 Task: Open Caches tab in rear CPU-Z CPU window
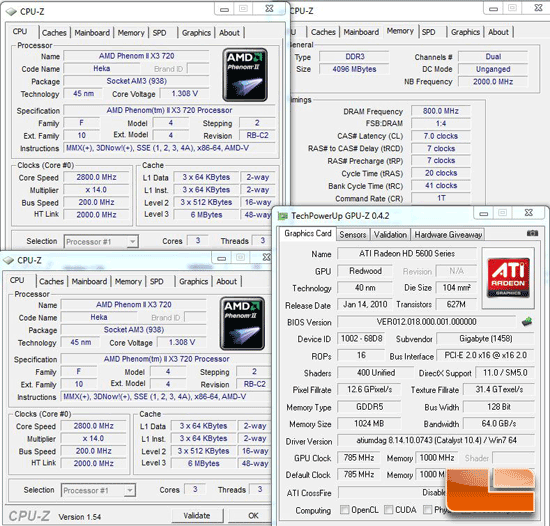(54, 33)
